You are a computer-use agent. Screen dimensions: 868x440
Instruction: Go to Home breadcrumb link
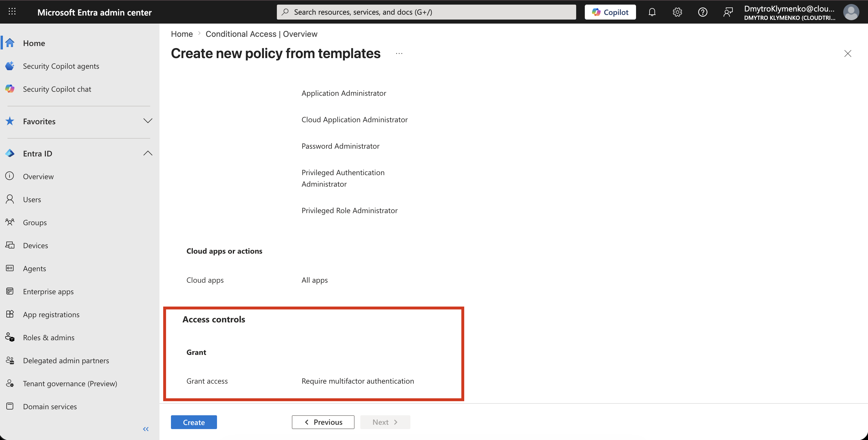(182, 34)
